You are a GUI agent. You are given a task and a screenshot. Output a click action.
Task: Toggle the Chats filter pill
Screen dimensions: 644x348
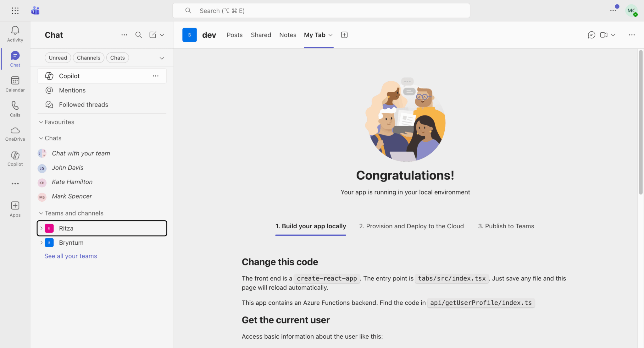(x=117, y=58)
